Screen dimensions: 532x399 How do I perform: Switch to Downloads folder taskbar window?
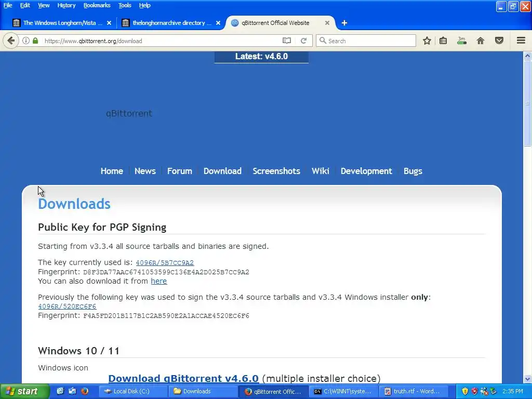(x=203, y=391)
